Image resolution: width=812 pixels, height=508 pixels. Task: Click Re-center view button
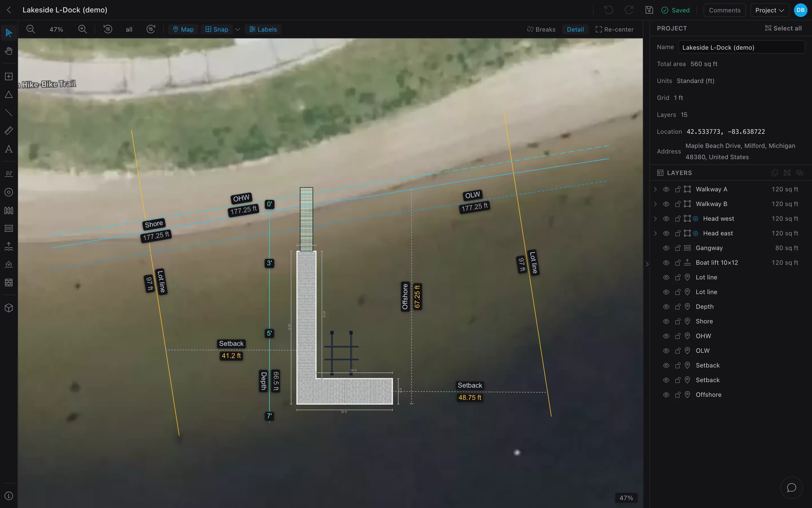click(614, 30)
